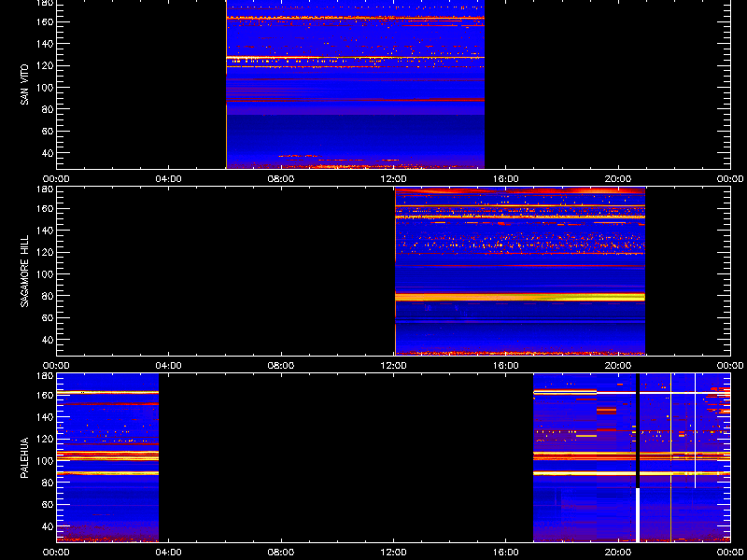Pick the 180 frequency label on Palehua axis

(x=46, y=376)
